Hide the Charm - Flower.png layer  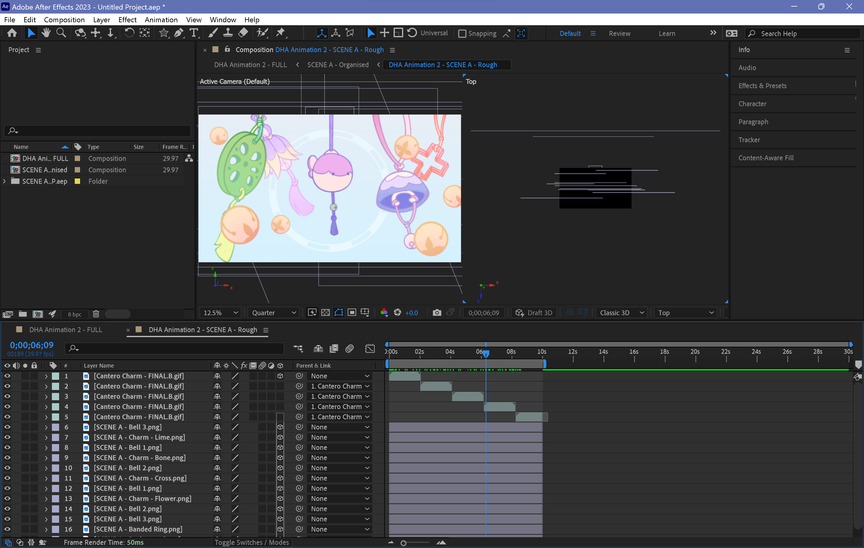tap(7, 498)
